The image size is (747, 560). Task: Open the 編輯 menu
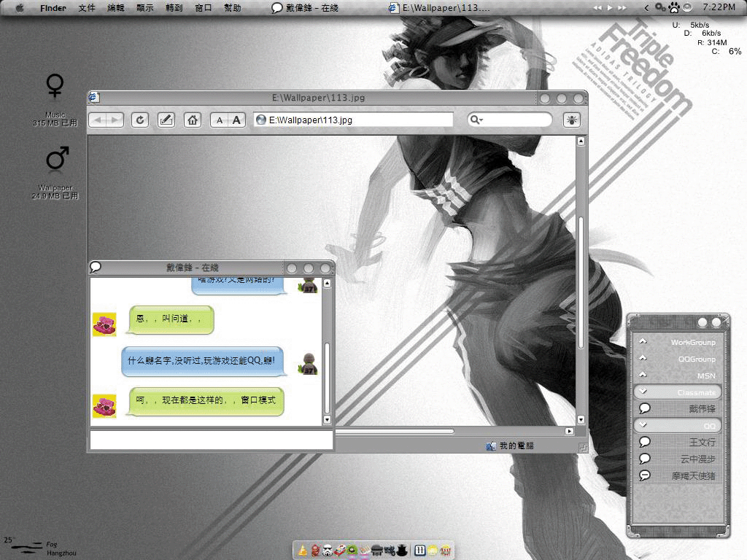pos(116,8)
